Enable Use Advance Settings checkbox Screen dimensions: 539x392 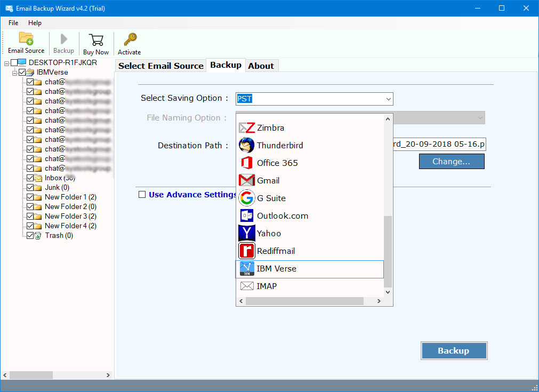[x=142, y=195]
